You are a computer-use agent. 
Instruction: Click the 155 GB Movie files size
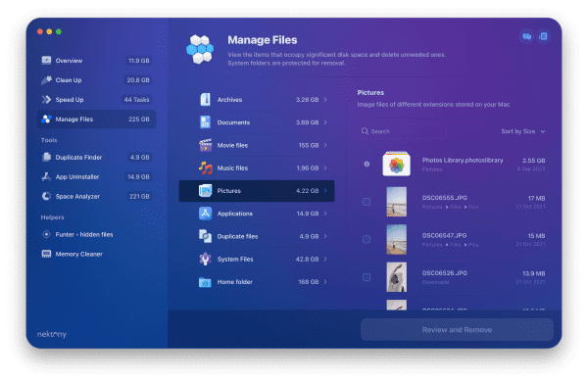pyautogui.click(x=309, y=145)
